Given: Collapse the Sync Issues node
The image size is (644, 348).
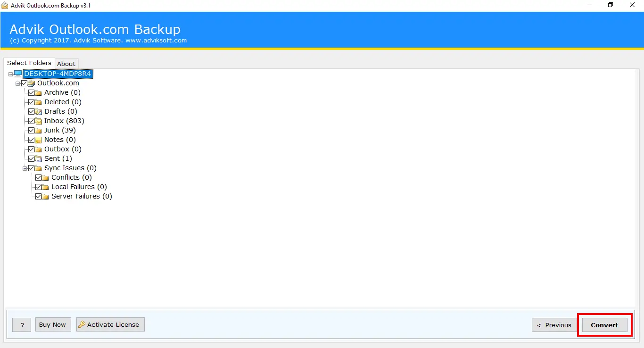Looking at the screenshot, I should (24, 168).
